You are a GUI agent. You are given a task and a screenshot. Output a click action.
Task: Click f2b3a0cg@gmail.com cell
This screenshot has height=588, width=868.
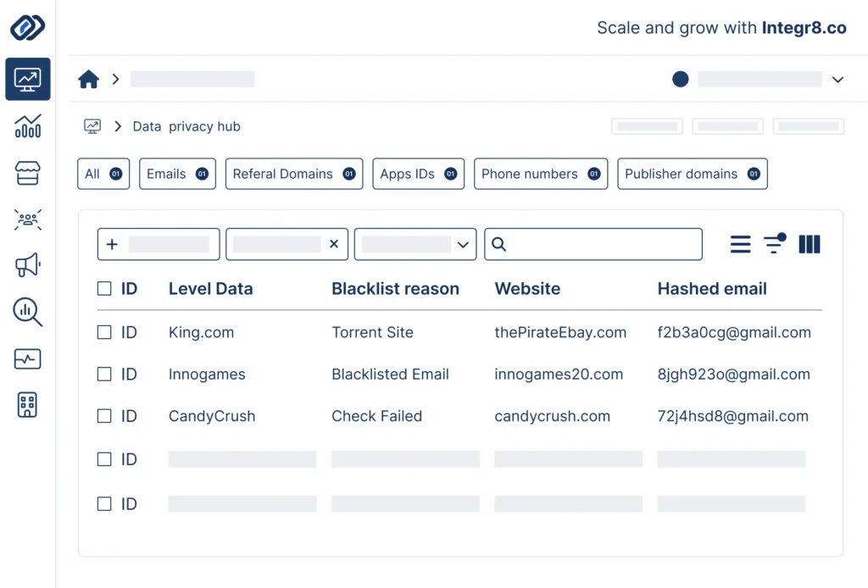point(734,332)
